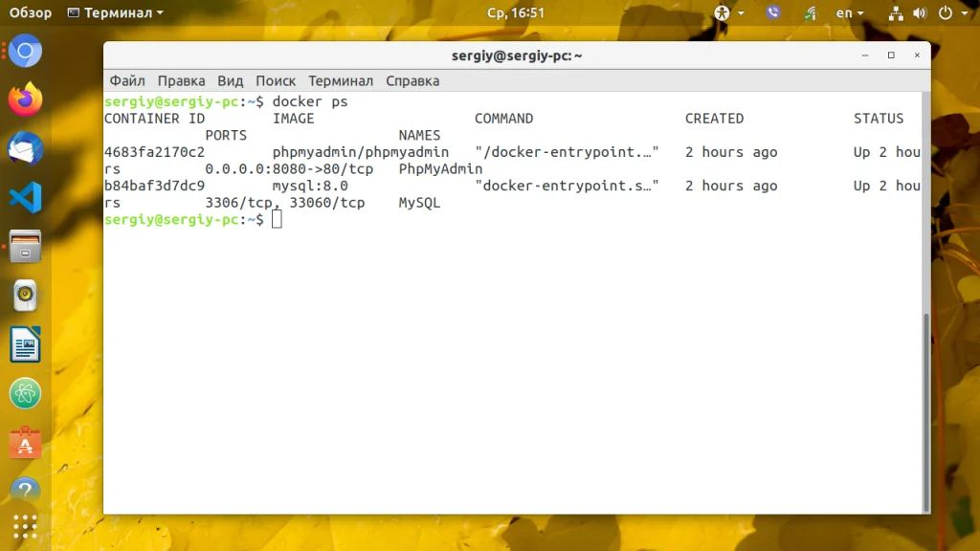The height and width of the screenshot is (551, 980).
Task: Open the power system menu
Action: click(952, 12)
